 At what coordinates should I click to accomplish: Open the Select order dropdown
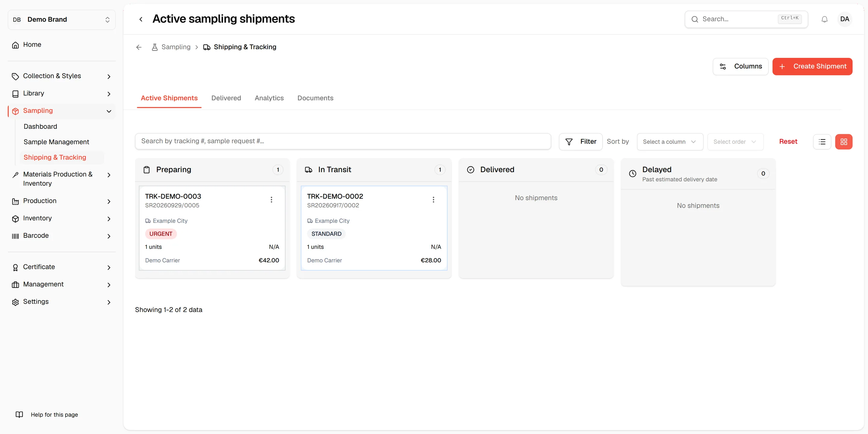[735, 142]
